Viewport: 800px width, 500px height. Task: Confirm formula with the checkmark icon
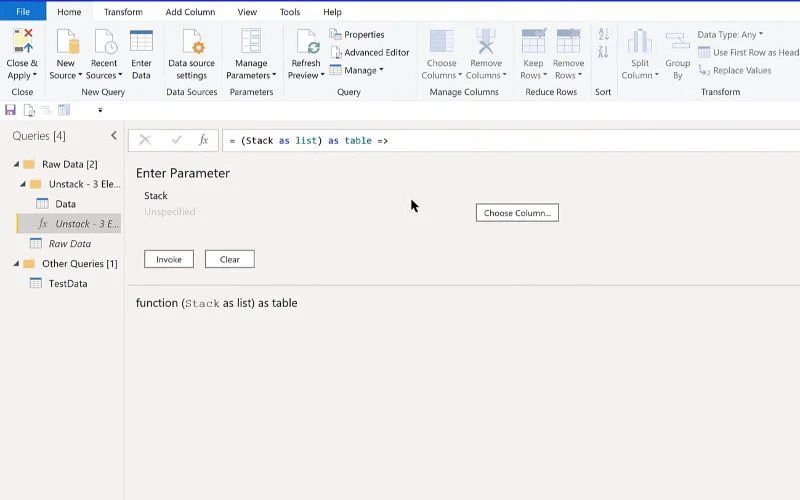click(177, 140)
